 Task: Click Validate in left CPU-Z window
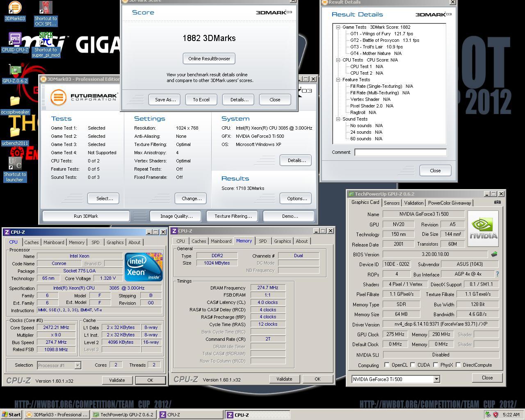point(117,380)
